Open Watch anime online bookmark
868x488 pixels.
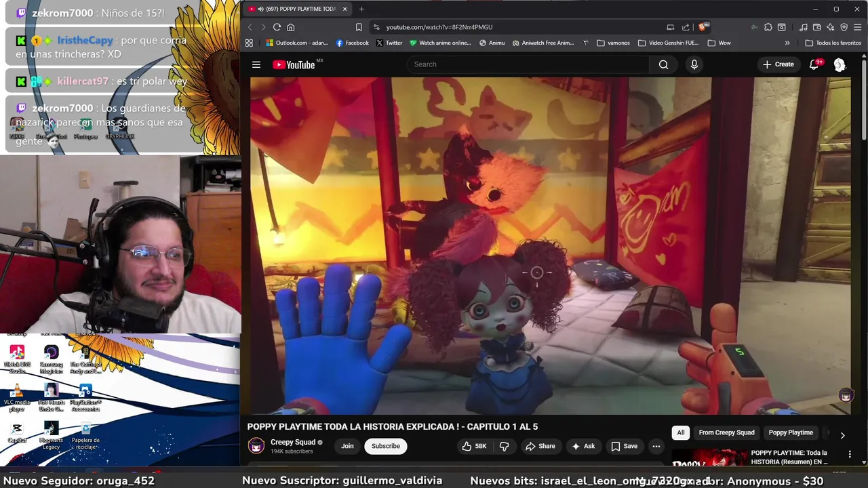tap(440, 43)
